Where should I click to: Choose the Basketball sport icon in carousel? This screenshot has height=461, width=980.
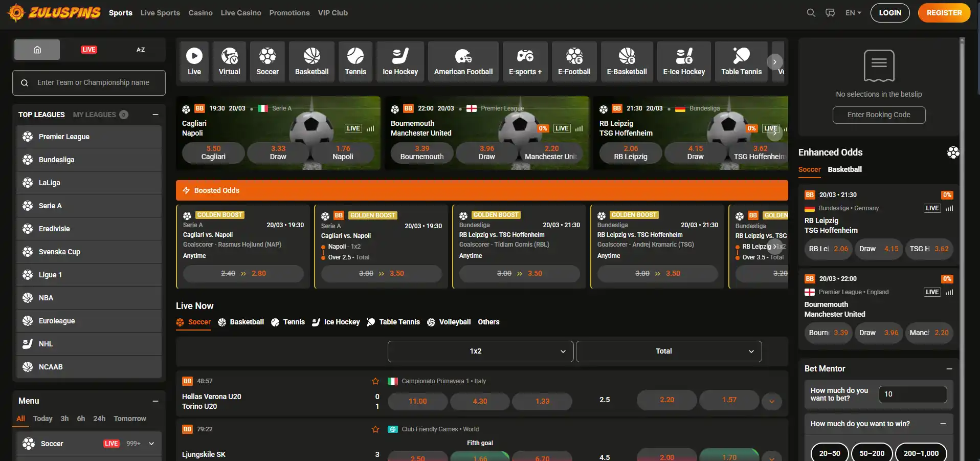pos(312,61)
